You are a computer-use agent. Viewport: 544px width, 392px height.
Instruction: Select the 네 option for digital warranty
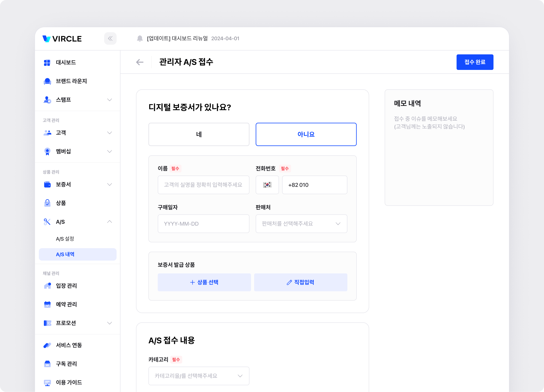[199, 134]
